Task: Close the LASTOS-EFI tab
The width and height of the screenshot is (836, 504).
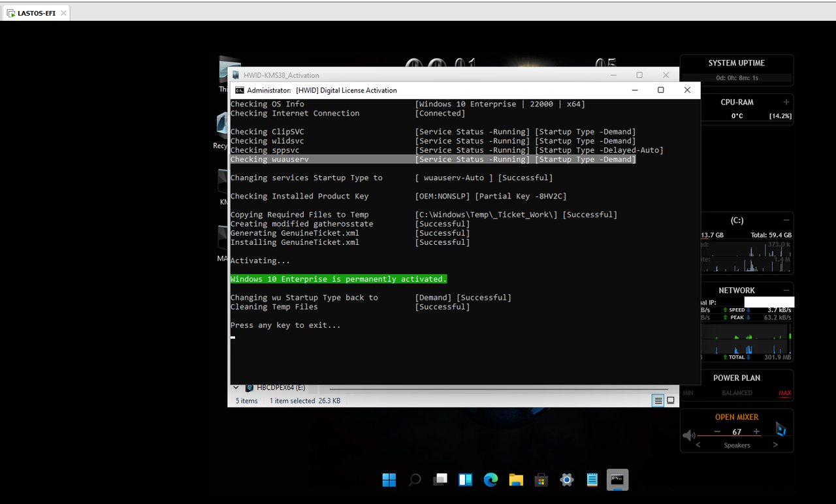Action: click(x=63, y=12)
